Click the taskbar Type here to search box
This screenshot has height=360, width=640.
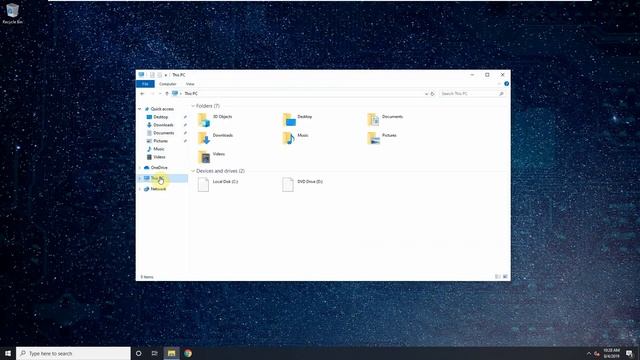click(x=73, y=353)
